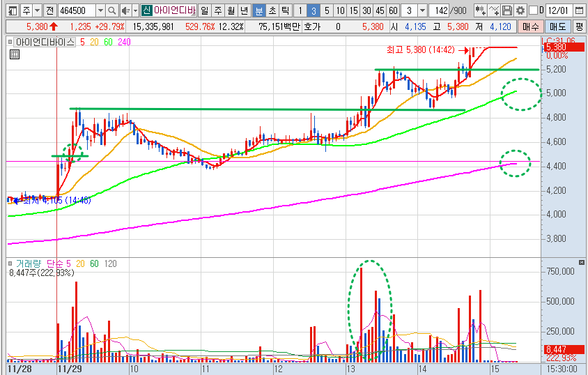Screen dimensions: 588x375
Task: Click the red 5 moving average label
Action: click(82, 42)
